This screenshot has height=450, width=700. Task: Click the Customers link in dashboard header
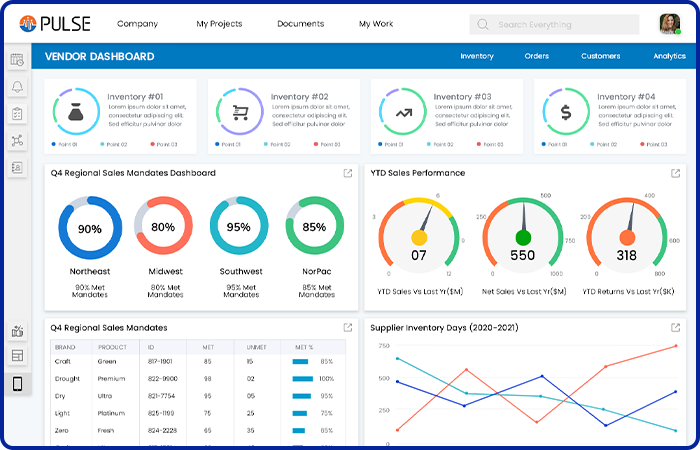pyautogui.click(x=600, y=56)
